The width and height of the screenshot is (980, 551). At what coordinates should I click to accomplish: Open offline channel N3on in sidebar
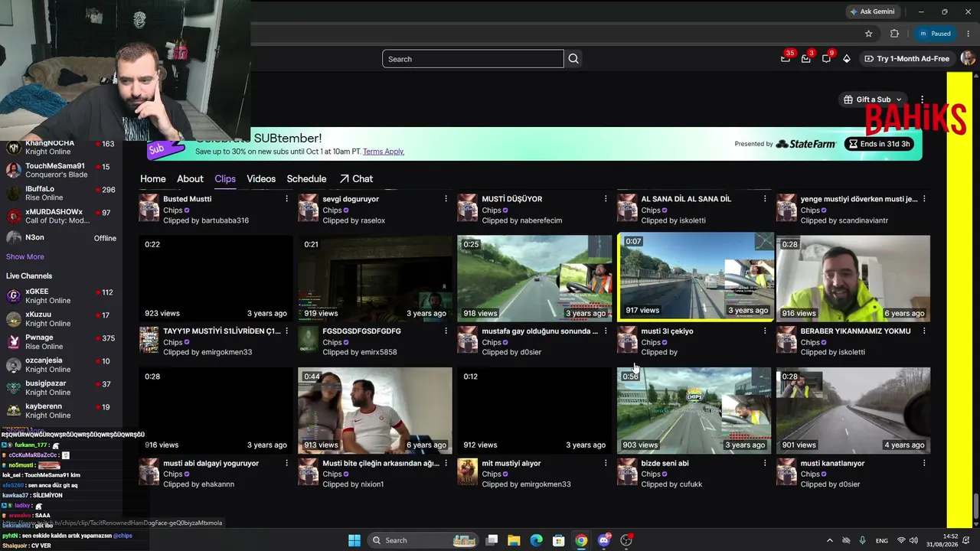61,238
